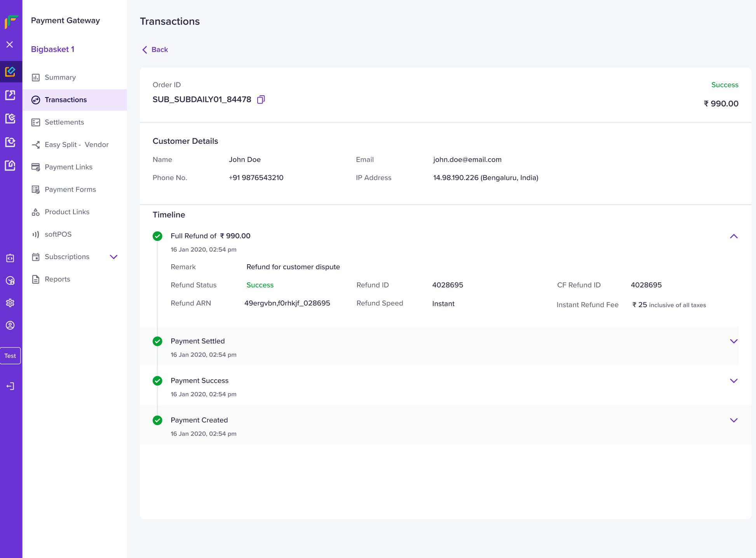Expand the Payment Success timeline entry
The image size is (756, 558).
[733, 381]
